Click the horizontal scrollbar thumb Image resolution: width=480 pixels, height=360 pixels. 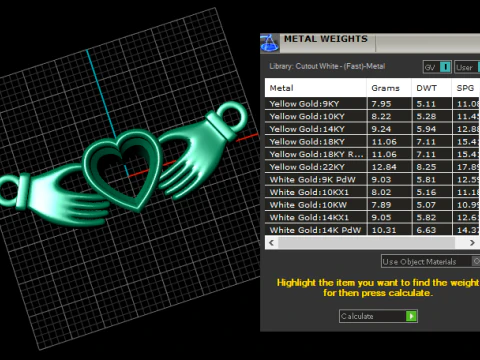pos(367,243)
